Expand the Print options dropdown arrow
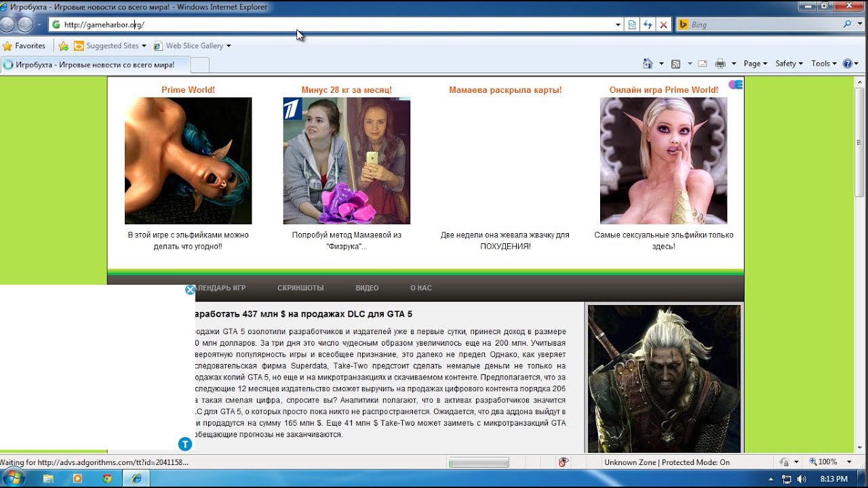 pyautogui.click(x=734, y=64)
